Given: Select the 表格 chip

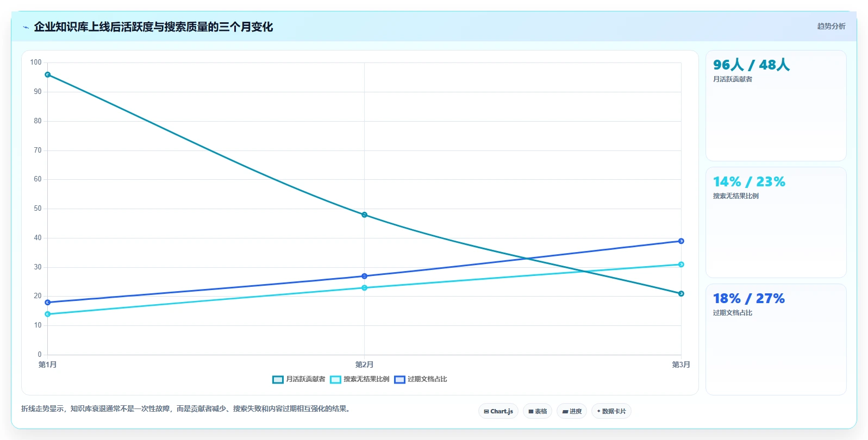Looking at the screenshot, I should pos(538,411).
